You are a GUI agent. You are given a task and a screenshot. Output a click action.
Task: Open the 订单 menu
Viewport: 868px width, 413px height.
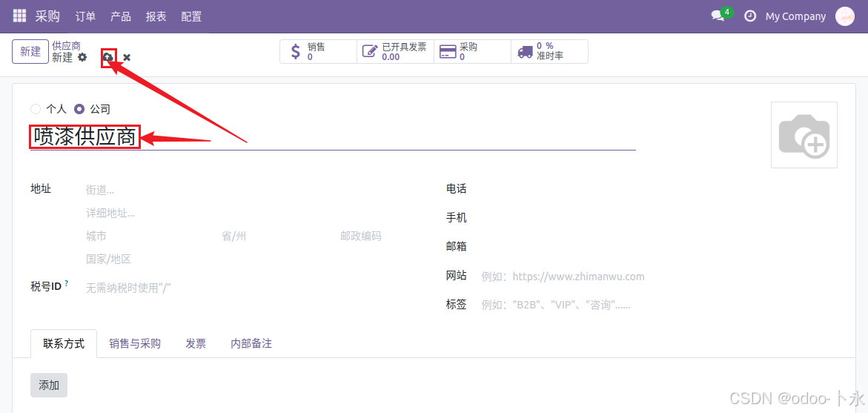[85, 16]
